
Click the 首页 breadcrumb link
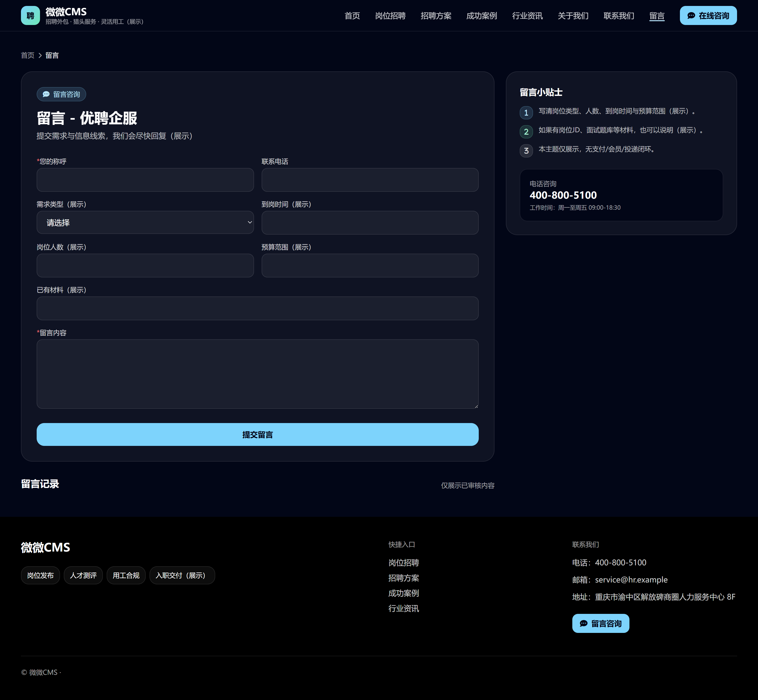(x=28, y=56)
